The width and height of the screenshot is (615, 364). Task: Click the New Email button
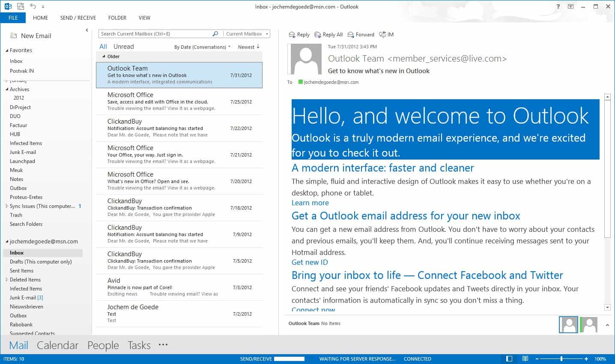click(x=31, y=36)
